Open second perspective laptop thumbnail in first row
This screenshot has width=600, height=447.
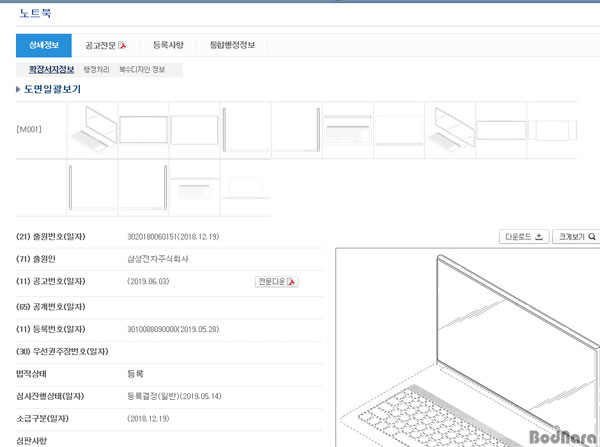pyautogui.click(x=450, y=130)
